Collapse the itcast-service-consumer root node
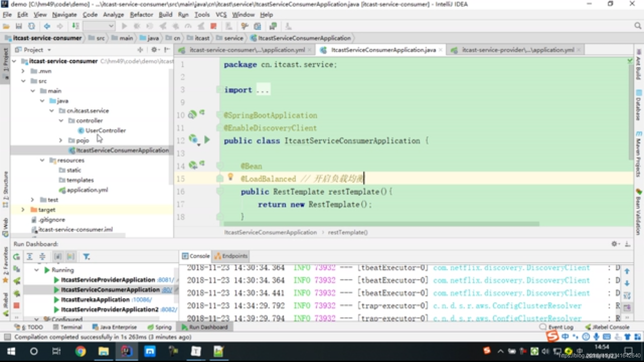644x362 pixels. (x=14, y=61)
